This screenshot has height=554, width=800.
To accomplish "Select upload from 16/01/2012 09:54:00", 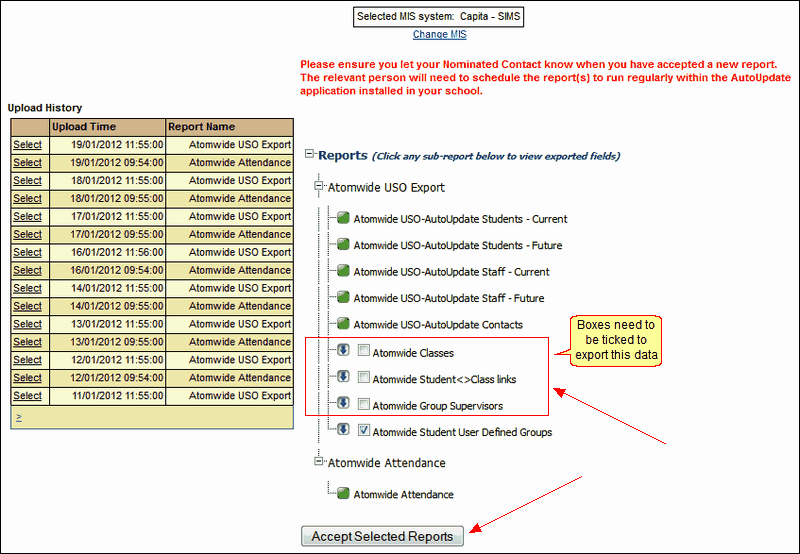I will (x=28, y=270).
